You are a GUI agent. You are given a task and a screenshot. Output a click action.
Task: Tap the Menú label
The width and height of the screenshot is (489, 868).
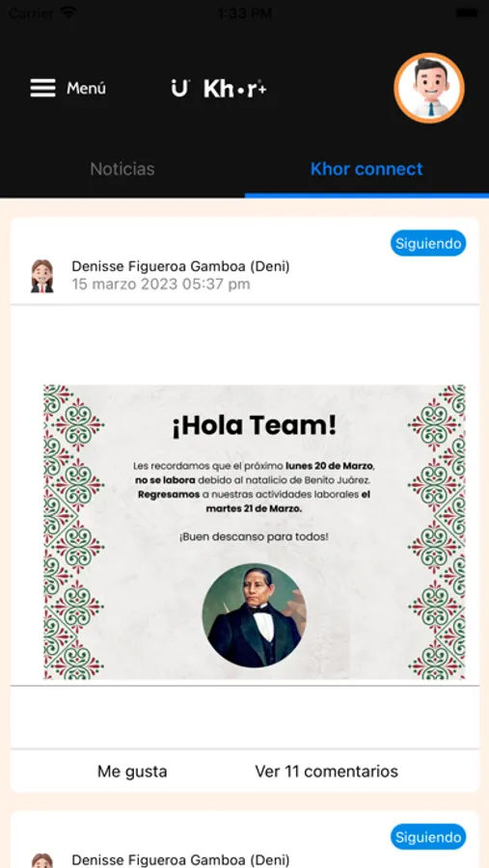pos(87,88)
